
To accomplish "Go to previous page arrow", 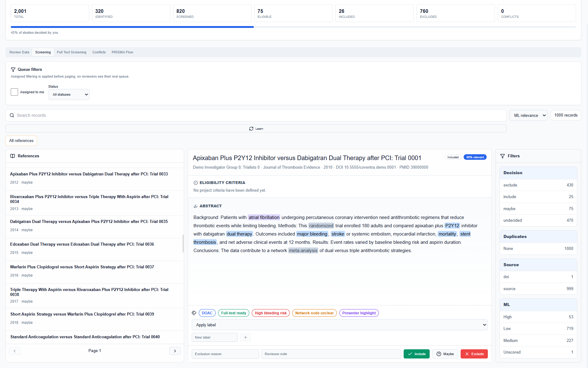I will pyautogui.click(x=14, y=351).
